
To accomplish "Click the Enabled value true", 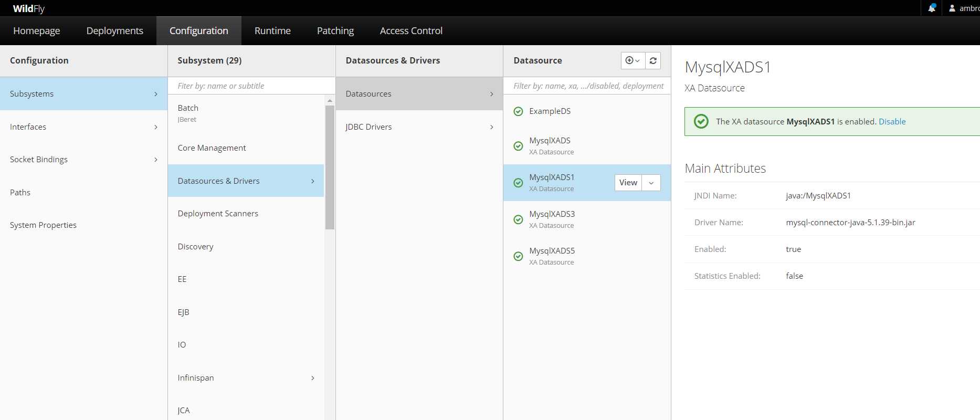I will click(x=793, y=249).
